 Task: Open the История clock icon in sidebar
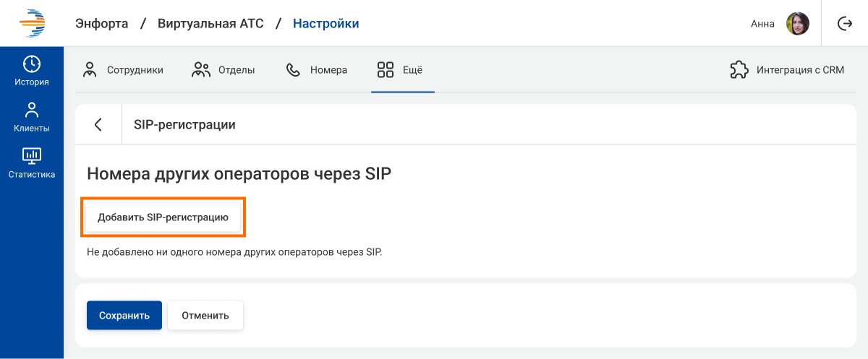click(32, 64)
